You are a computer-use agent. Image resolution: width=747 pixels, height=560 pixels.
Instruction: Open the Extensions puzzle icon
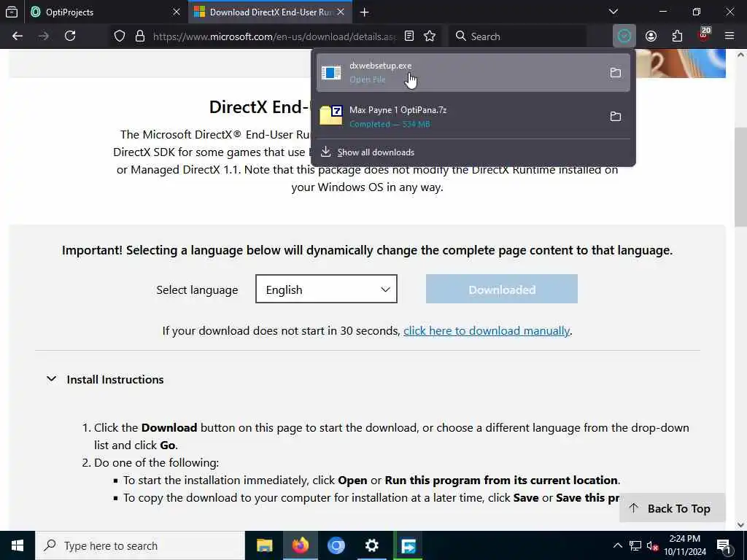677,36
